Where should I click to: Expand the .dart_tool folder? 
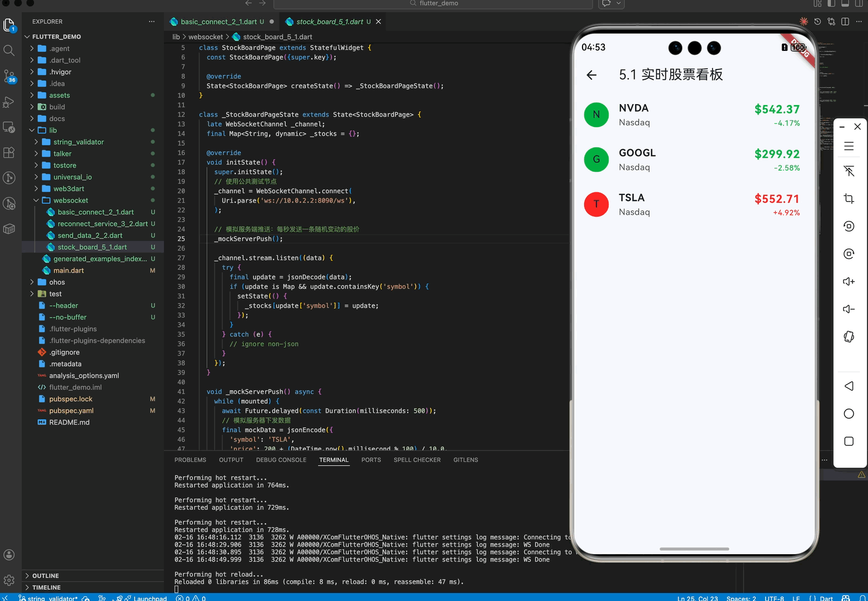point(32,60)
